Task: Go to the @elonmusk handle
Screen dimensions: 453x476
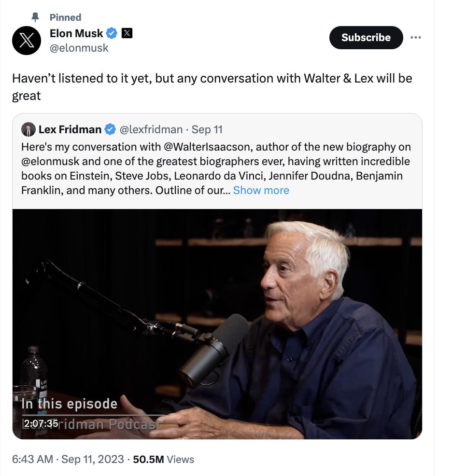Action: (79, 48)
